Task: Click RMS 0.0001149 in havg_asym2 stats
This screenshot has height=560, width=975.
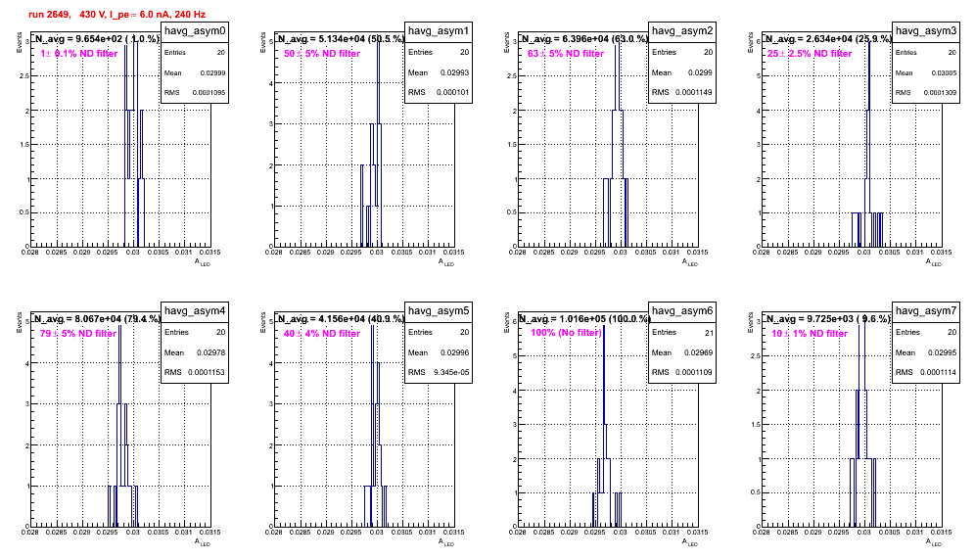Action: [x=682, y=92]
